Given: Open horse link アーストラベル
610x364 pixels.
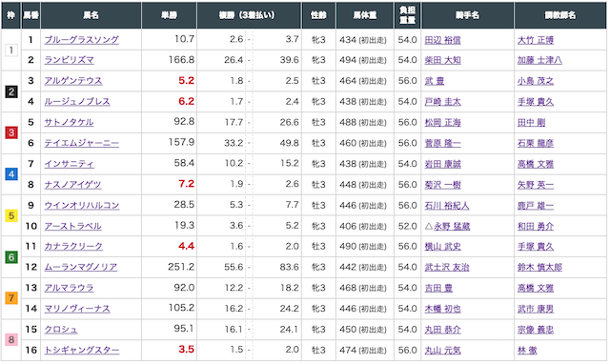Looking at the screenshot, I should 72,226.
